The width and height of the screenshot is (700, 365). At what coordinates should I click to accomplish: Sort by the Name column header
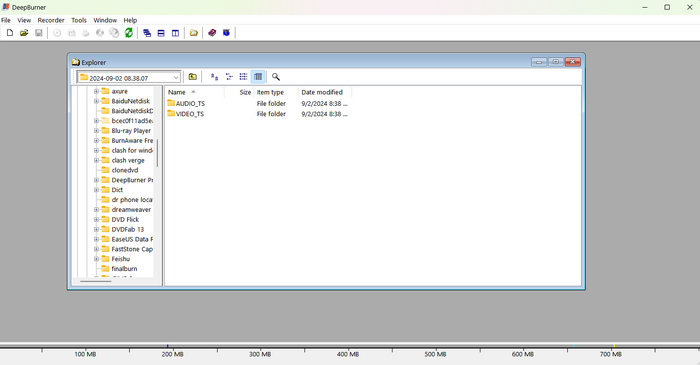(195, 92)
